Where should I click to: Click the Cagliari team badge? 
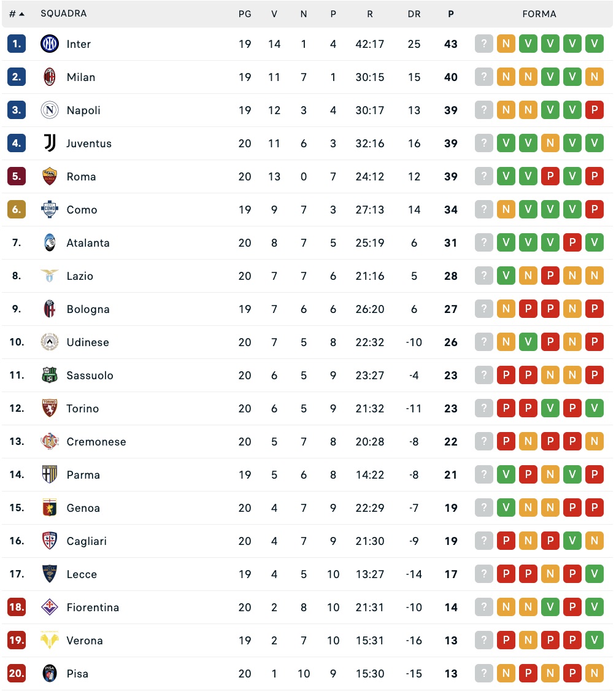coord(49,541)
